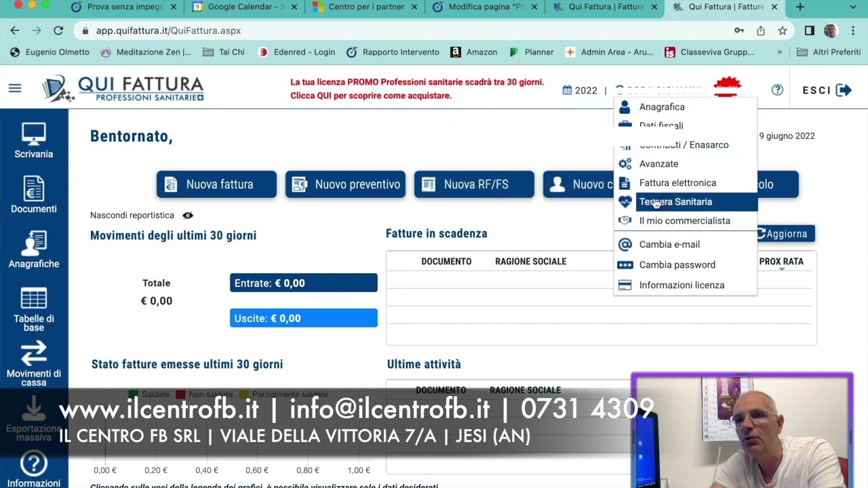Choose Fattura elettronica from the user menu

click(686, 183)
